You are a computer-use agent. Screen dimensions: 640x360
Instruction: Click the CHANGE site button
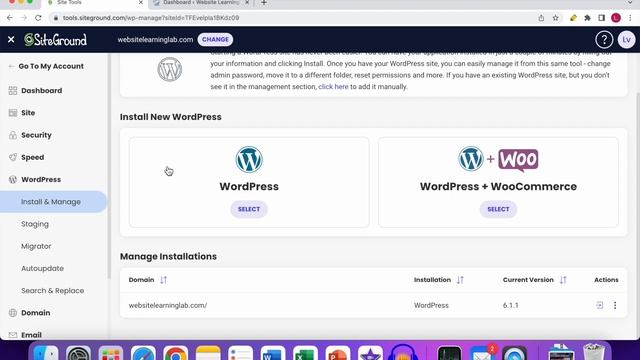click(215, 40)
